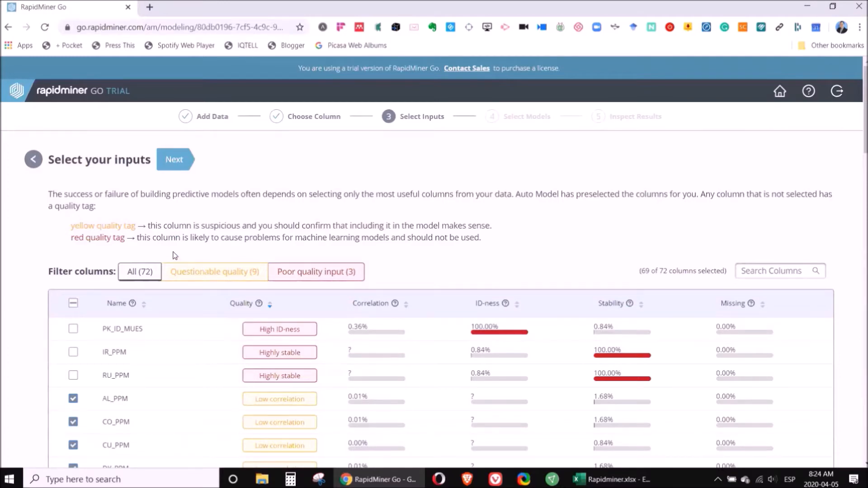The width and height of the screenshot is (868, 488).
Task: Open a new browser tab
Action: (150, 7)
